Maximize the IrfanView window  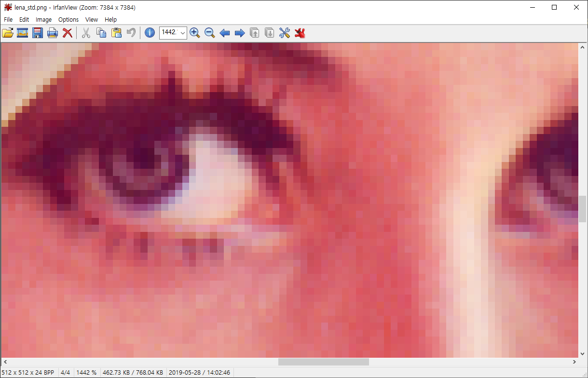[554, 7]
